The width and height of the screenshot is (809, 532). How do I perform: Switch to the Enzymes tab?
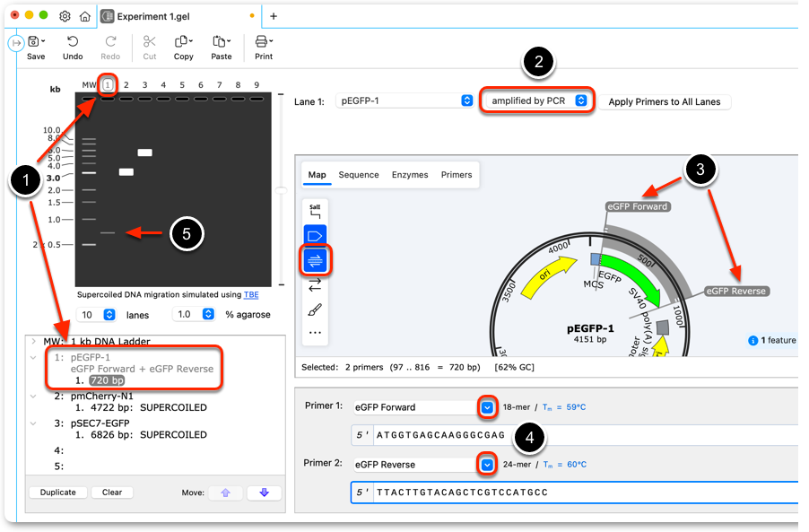tap(410, 175)
